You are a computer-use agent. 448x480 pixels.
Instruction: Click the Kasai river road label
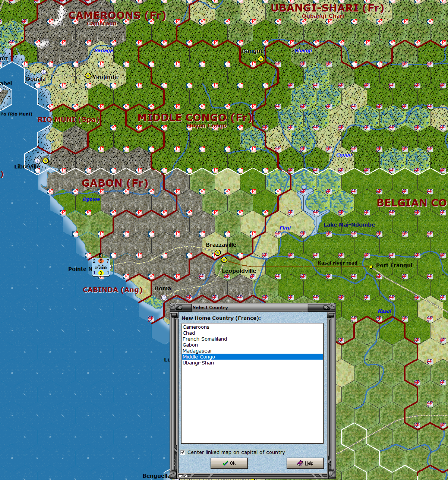(x=338, y=263)
